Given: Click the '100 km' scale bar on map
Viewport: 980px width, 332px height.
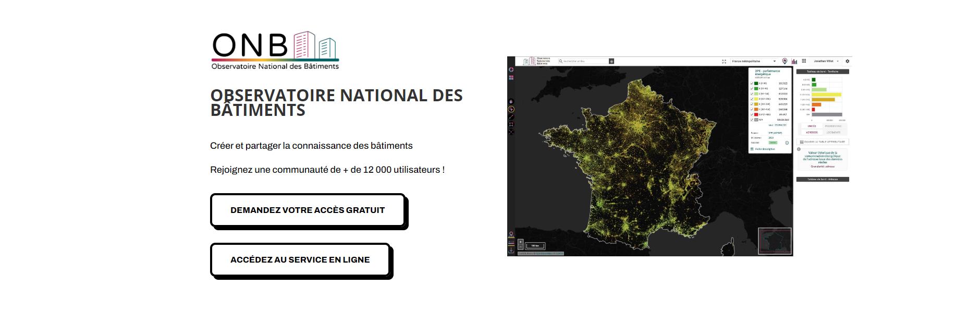Looking at the screenshot, I should click(535, 246).
